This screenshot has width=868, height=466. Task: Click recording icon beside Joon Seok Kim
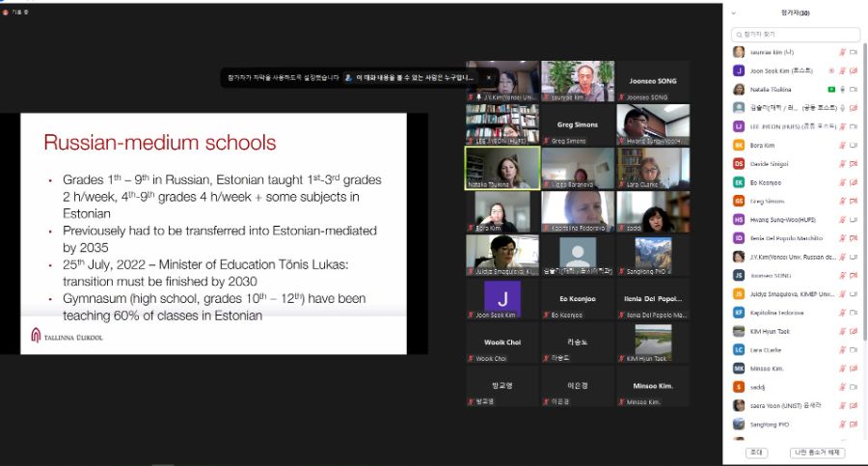(x=831, y=70)
